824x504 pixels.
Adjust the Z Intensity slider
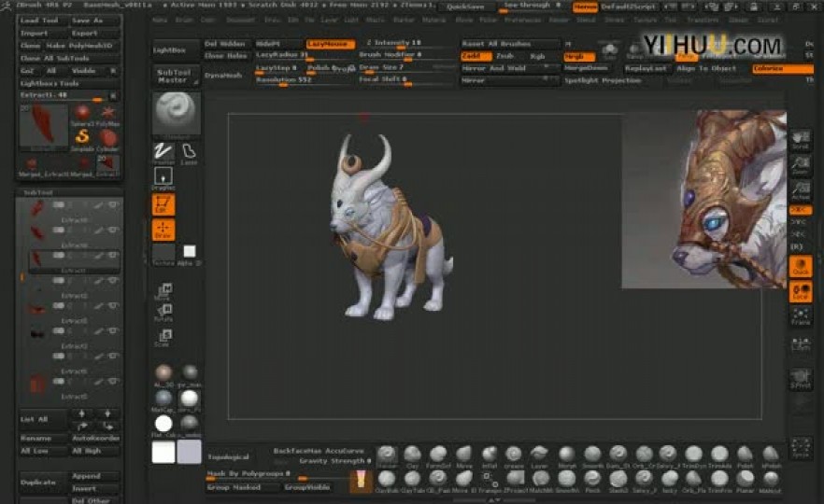tap(405, 44)
